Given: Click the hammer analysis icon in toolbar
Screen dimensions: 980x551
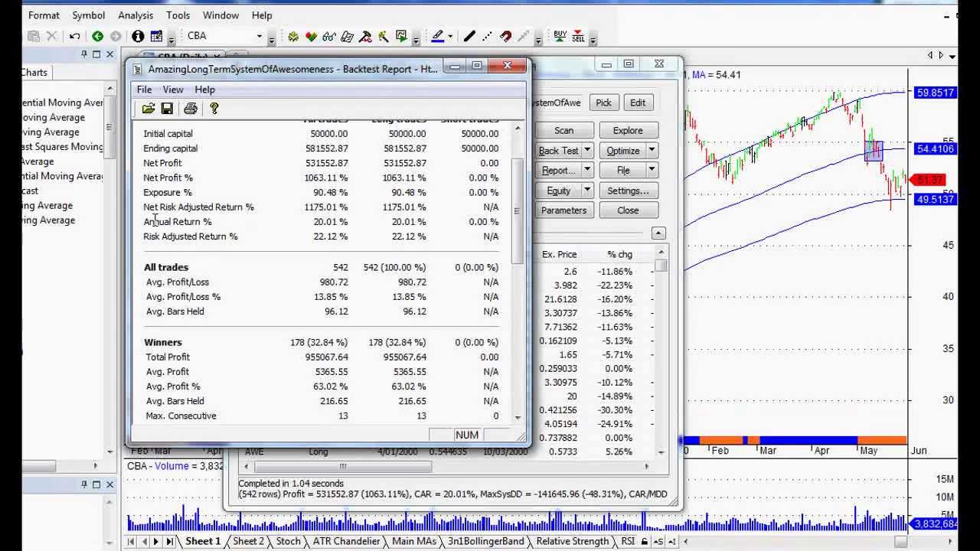Looking at the screenshot, I should point(365,36).
